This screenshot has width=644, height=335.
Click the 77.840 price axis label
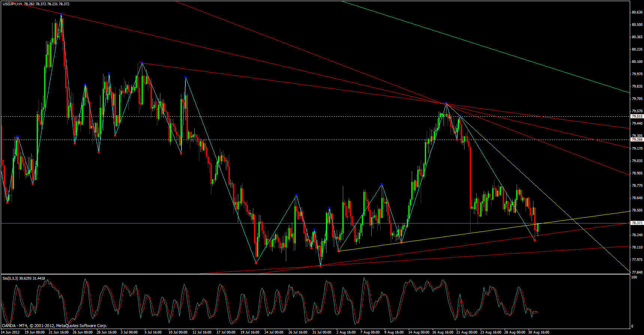point(637,272)
